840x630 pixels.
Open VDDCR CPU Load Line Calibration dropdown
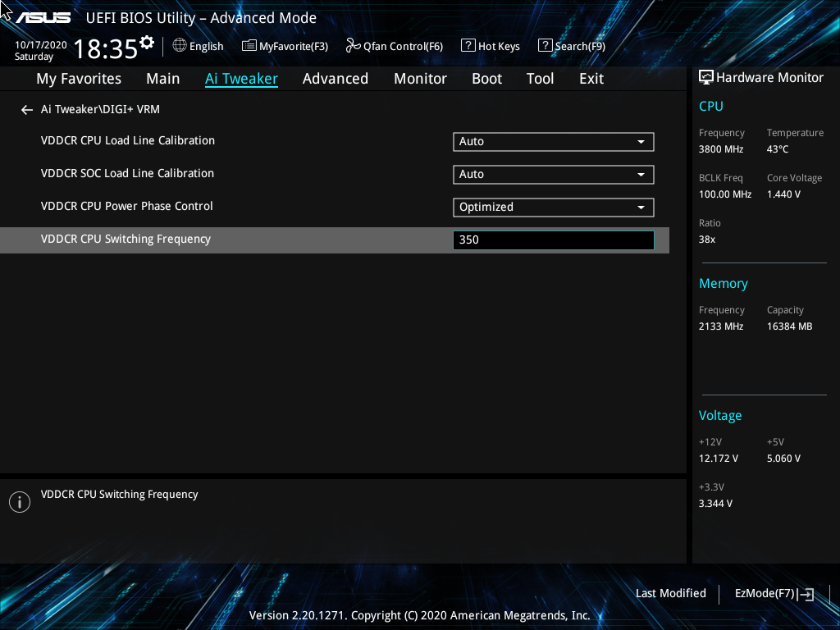(554, 141)
